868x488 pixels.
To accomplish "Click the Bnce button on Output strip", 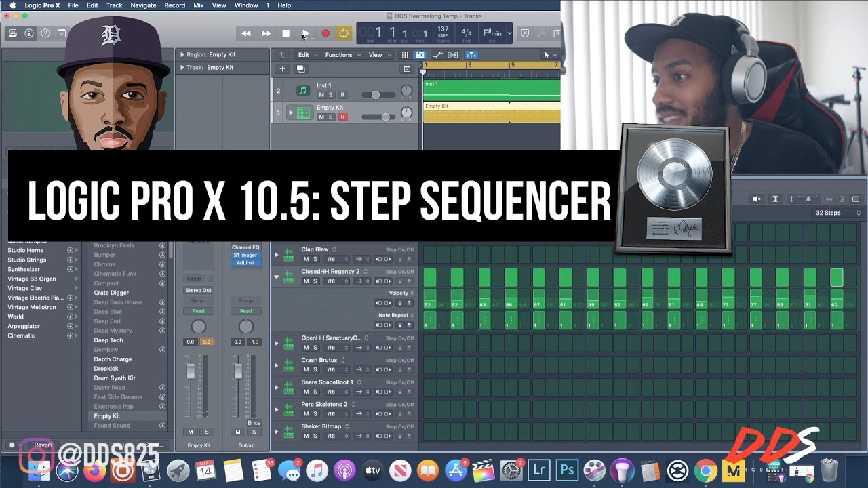I will coord(254,423).
